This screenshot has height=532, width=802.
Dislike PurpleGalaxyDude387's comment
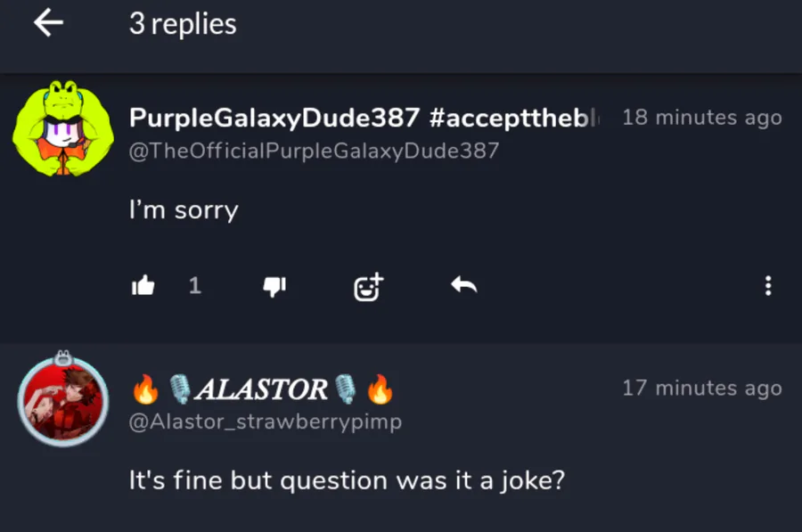click(x=274, y=285)
